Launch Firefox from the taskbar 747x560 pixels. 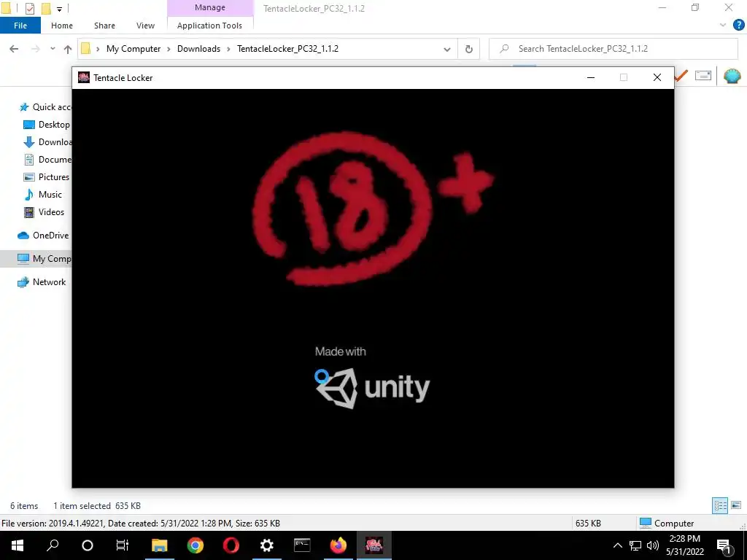(338, 545)
